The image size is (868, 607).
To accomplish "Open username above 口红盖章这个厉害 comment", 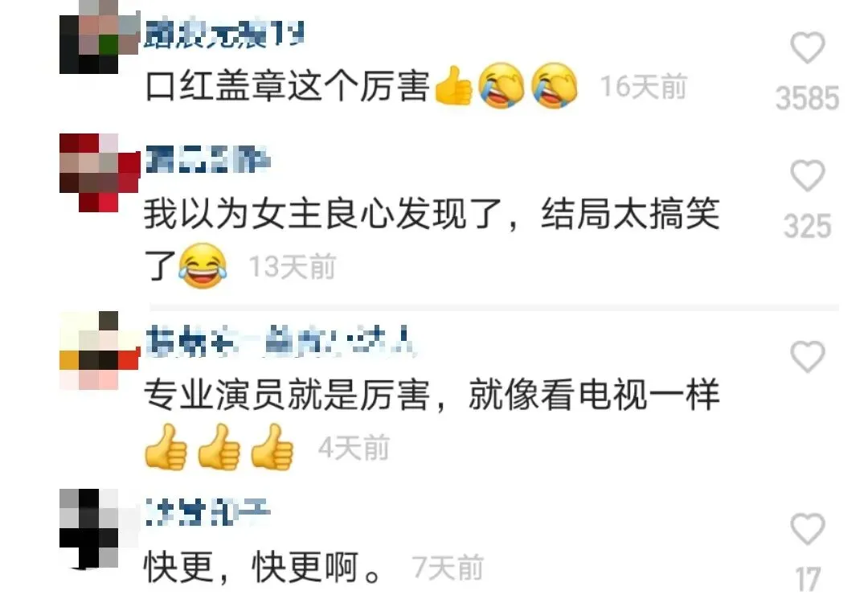I will click(223, 35).
